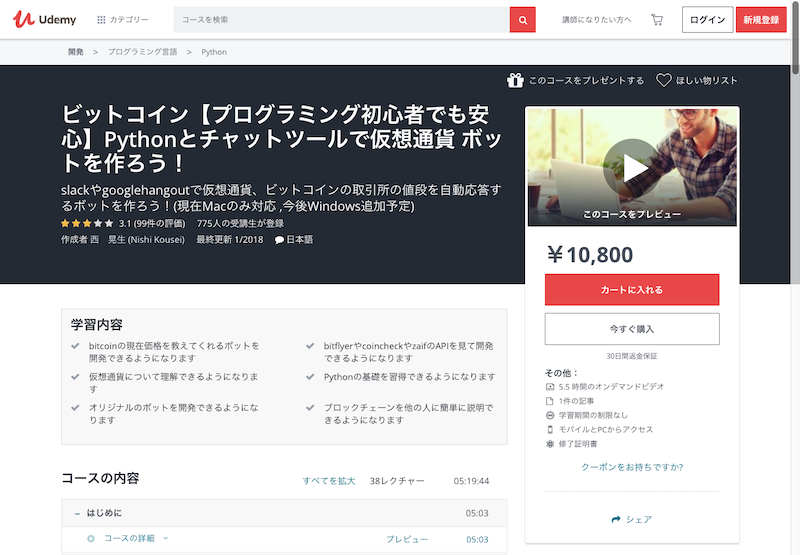Go to the プログラミング言語 breadcrumb

[142, 52]
